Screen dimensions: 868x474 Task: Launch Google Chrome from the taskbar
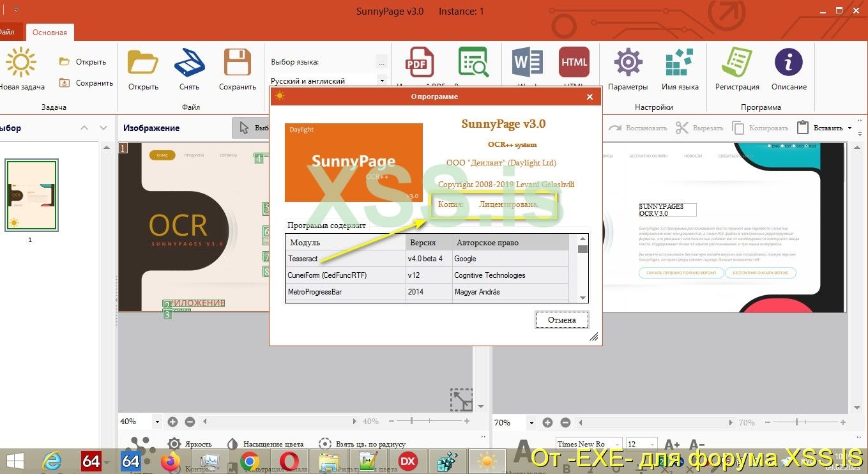(249, 461)
